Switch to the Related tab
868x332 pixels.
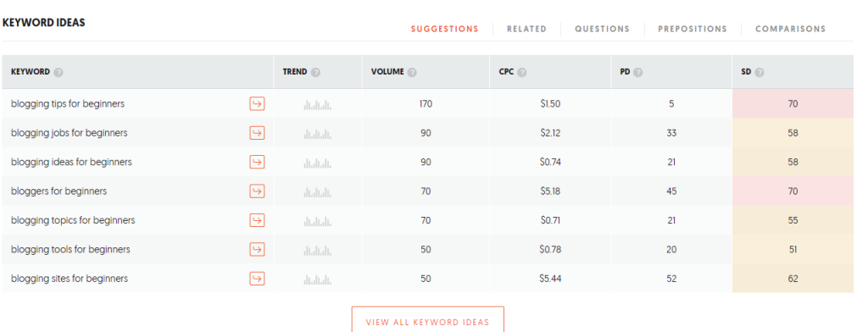[x=526, y=30]
